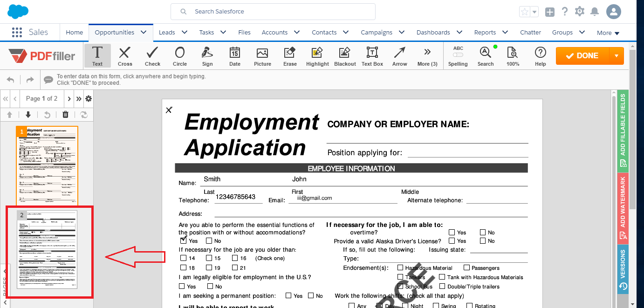Move page down with the down arrow
Screen dimensions: 644x308
(x=28, y=115)
